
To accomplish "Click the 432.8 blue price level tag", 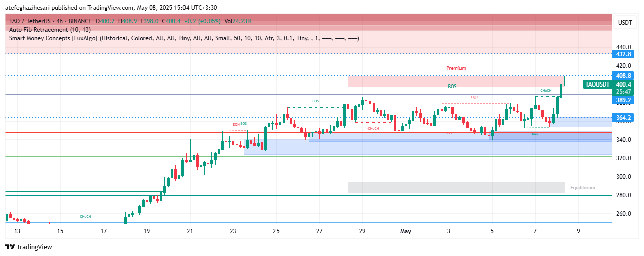I will tap(623, 54).
